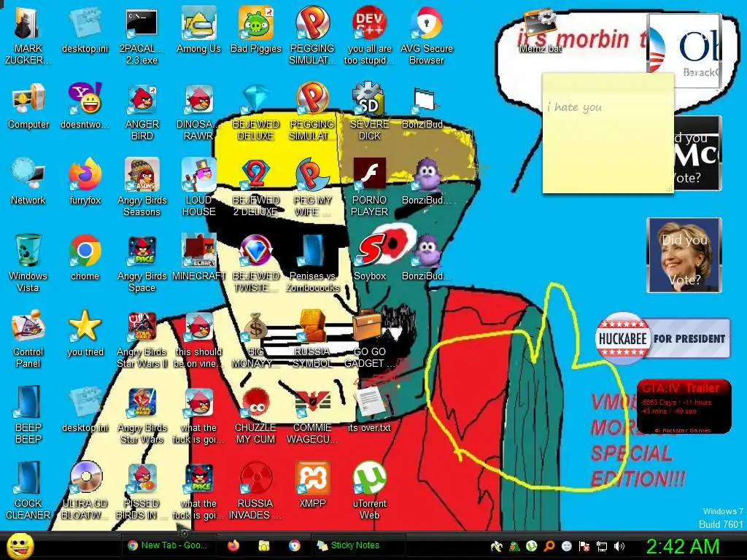Click the orange magnifier tray icon
This screenshot has width=747, height=560.
tap(549, 547)
